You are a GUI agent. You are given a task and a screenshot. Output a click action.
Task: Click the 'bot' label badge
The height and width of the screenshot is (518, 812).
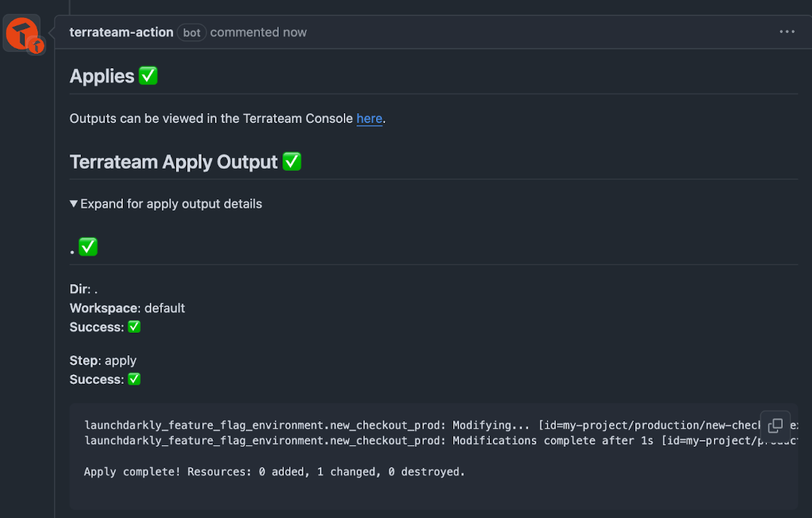[192, 33]
